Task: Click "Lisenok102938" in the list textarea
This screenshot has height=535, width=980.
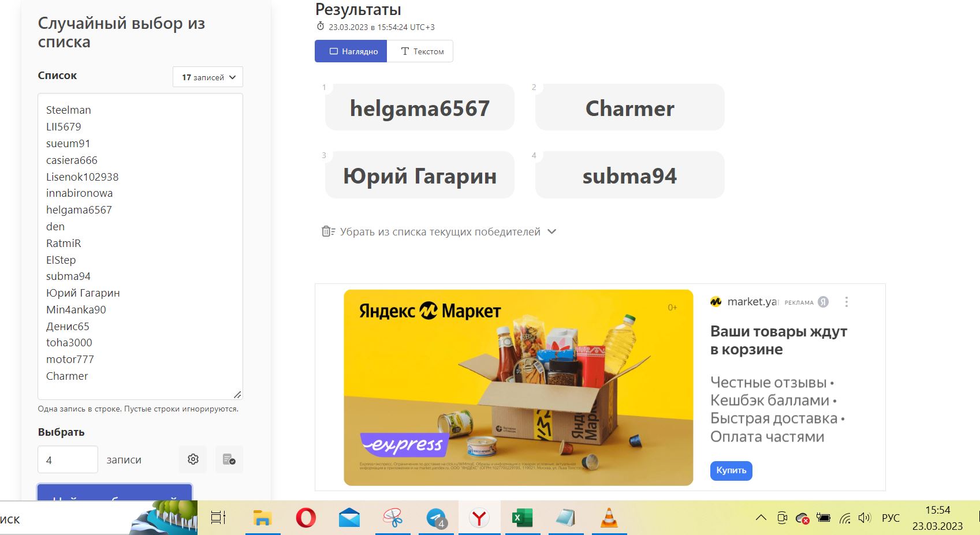Action: tap(82, 177)
